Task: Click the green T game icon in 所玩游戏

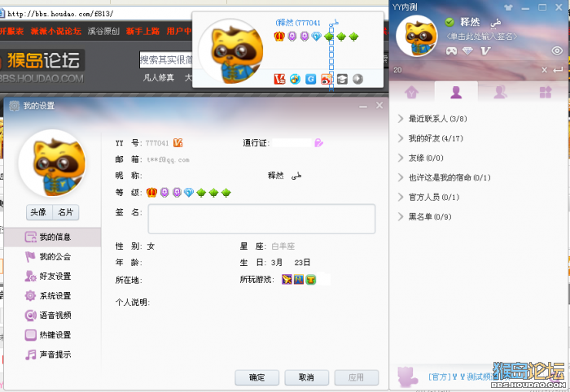Action: 311,280
